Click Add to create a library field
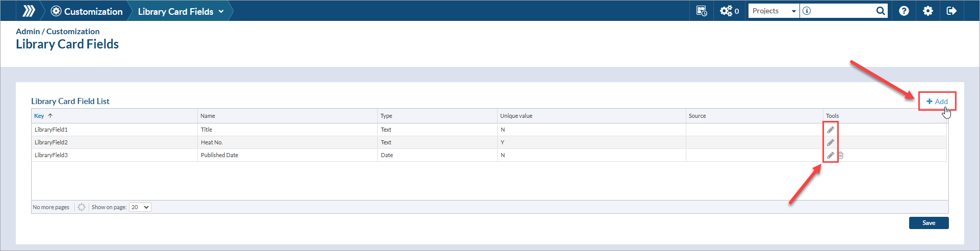Viewport: 980px width, 251px height. tap(937, 102)
